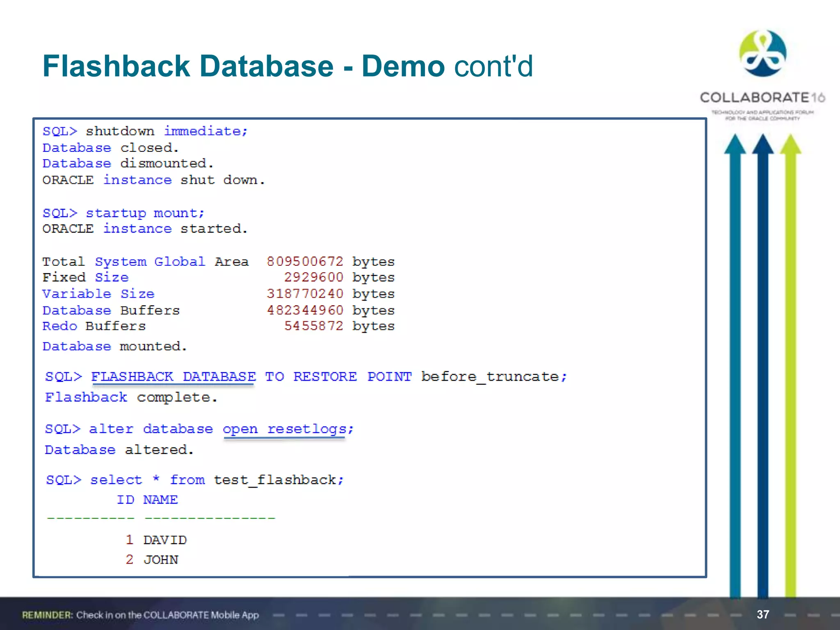840x630 pixels.
Task: Click 'TO RESTORE POINT' in the flashback command
Action: (338, 377)
